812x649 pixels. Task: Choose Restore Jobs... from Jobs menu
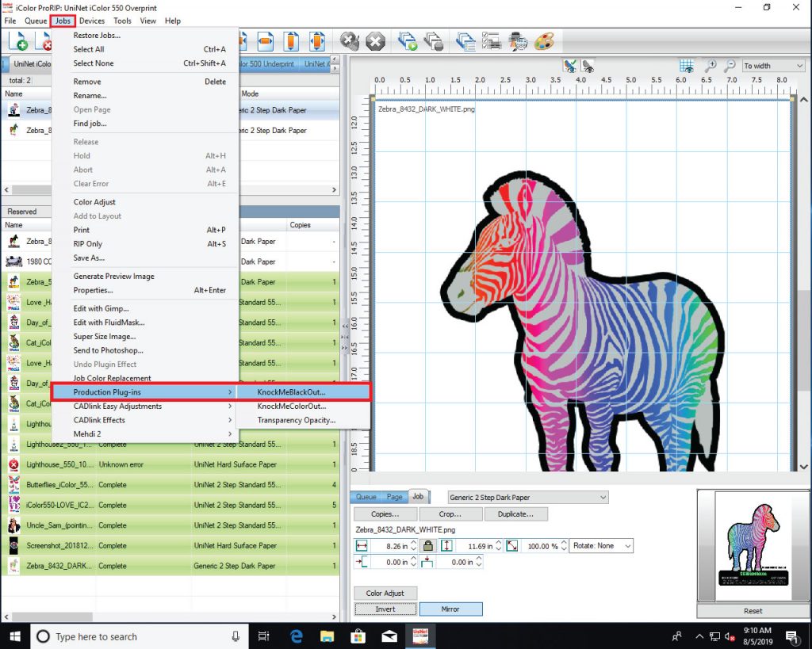144,35
